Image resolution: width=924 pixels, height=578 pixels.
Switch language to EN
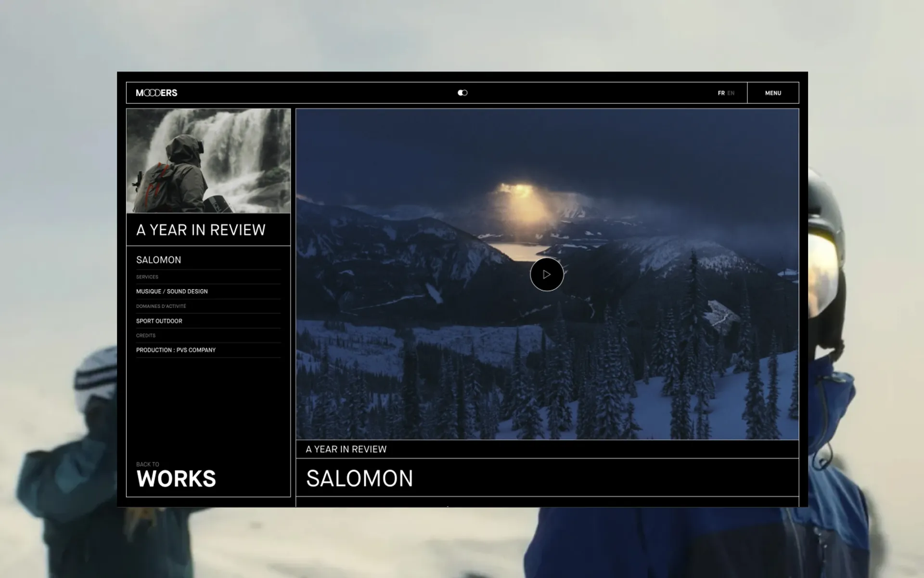731,93
